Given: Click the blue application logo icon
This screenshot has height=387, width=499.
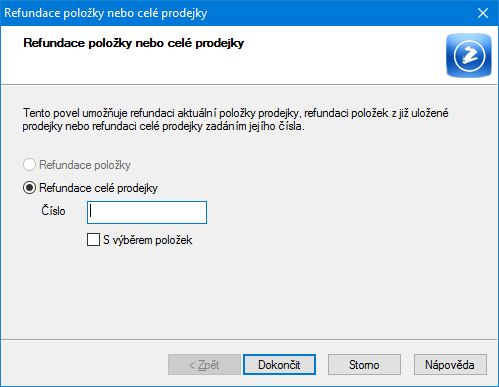Looking at the screenshot, I should coord(469,55).
